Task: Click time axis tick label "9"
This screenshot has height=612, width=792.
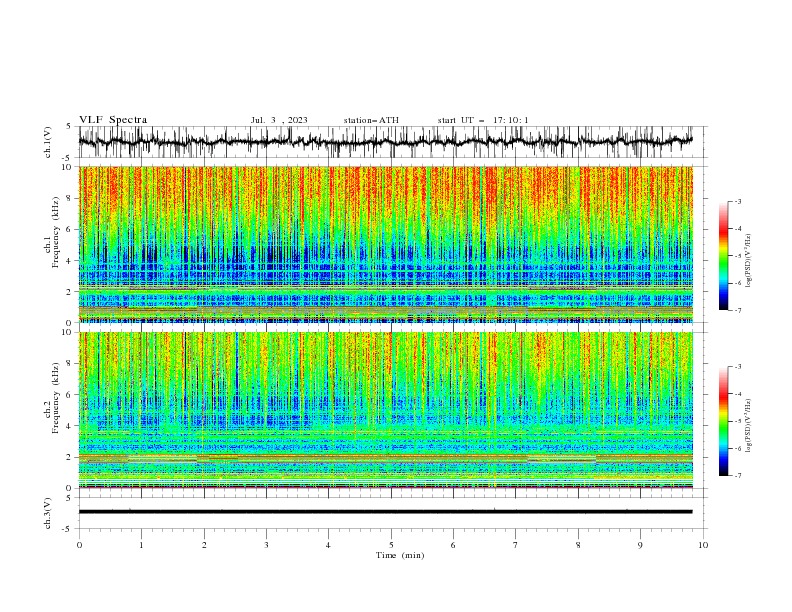Action: 640,545
